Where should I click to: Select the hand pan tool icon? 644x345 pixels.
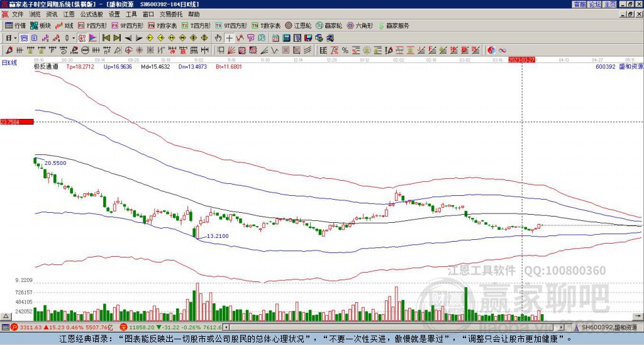(218, 38)
